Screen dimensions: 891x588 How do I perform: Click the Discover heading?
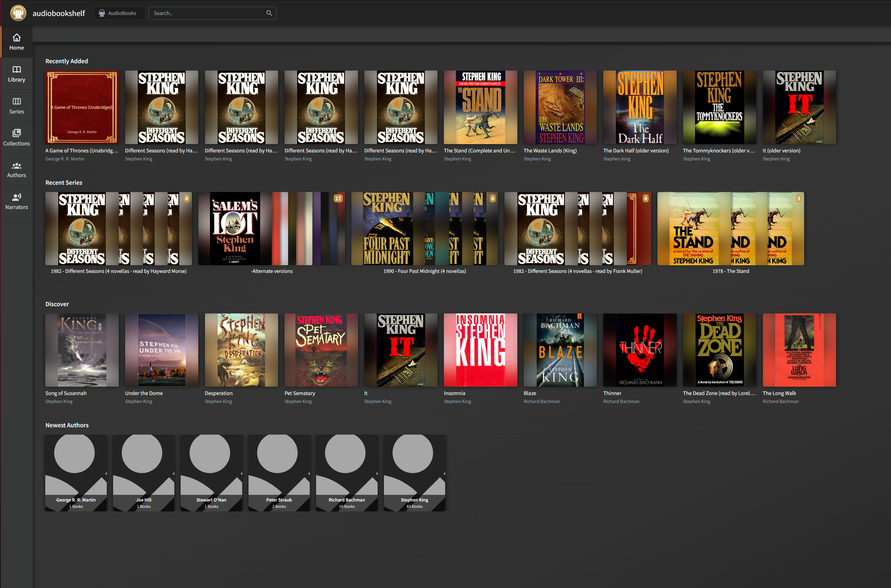(x=57, y=304)
